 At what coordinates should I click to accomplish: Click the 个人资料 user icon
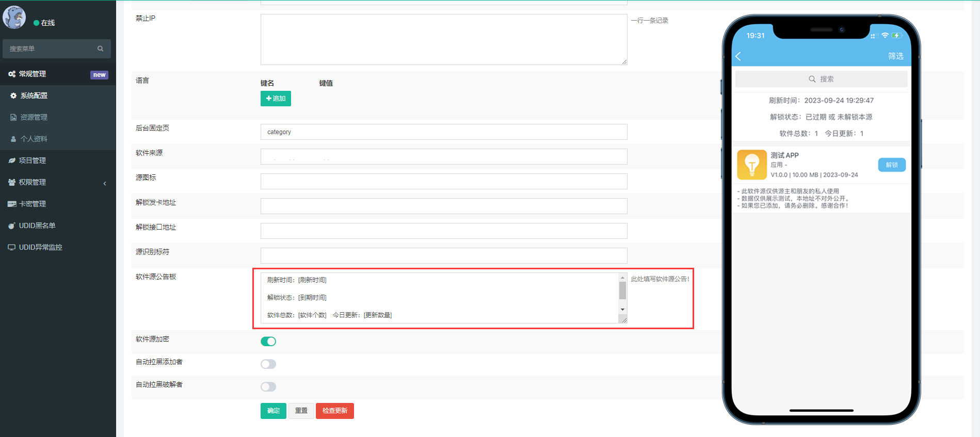(x=13, y=139)
